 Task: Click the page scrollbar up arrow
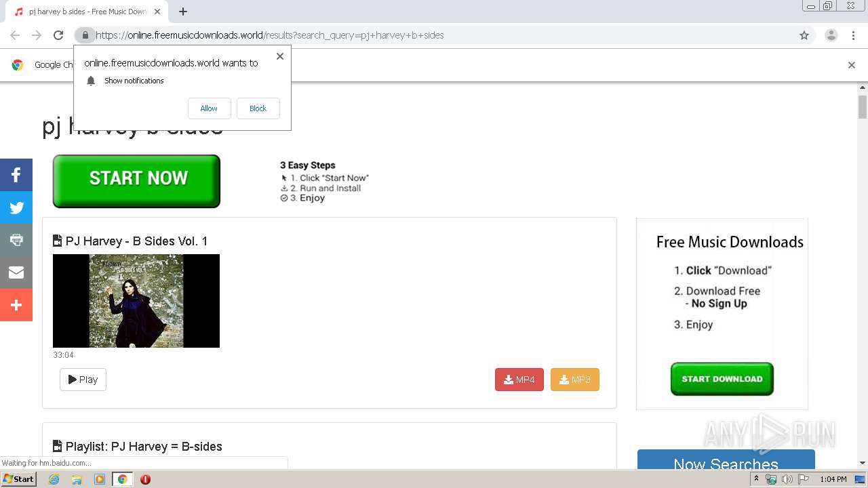(x=863, y=88)
